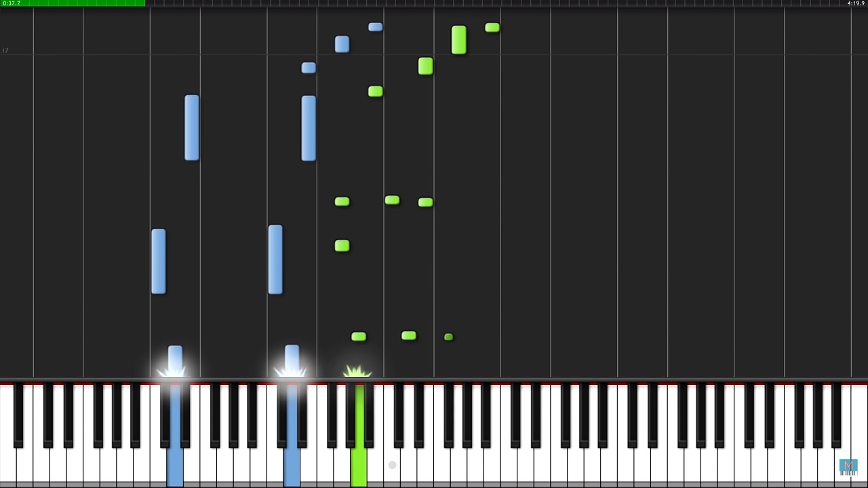Click the total time 4:19.9 label
The height and width of the screenshot is (488, 868).
[856, 3]
